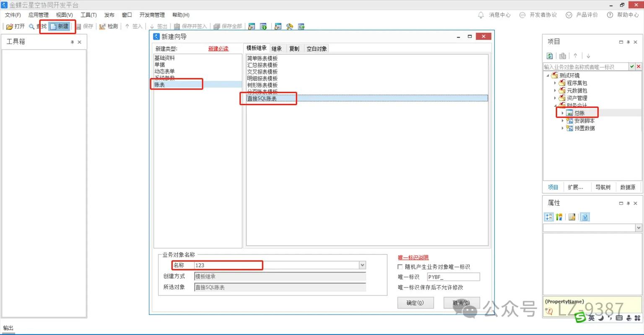Viewport: 644px width, 335px height.
Task: Switch to the 复制 tab
Action: (294, 49)
